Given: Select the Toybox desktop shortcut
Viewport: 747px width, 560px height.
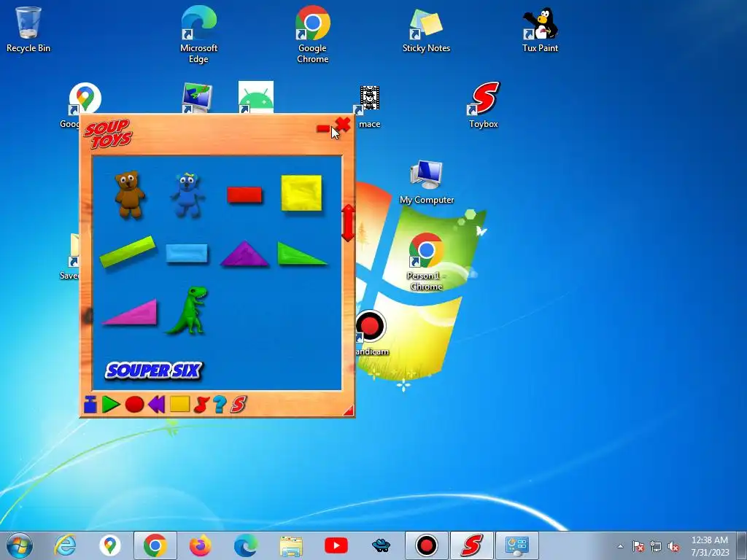Looking at the screenshot, I should [x=484, y=105].
